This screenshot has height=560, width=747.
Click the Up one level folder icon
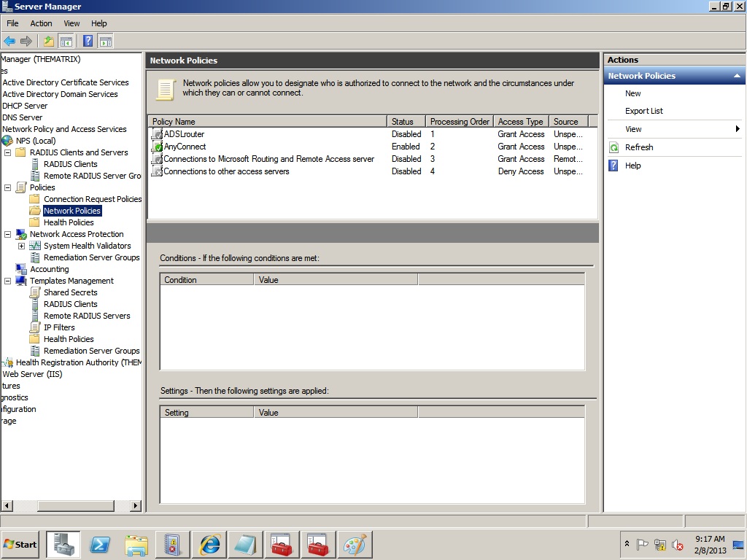[x=48, y=41]
